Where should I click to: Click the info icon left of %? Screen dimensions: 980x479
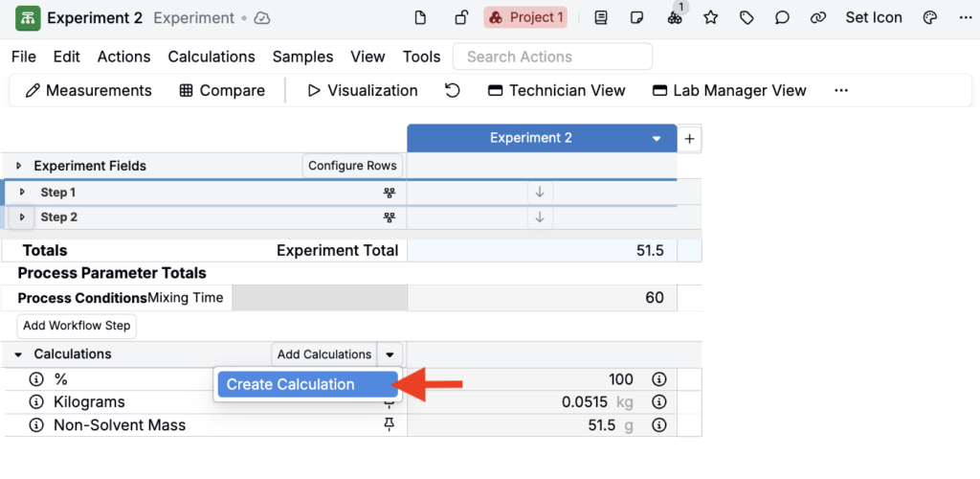pos(36,379)
